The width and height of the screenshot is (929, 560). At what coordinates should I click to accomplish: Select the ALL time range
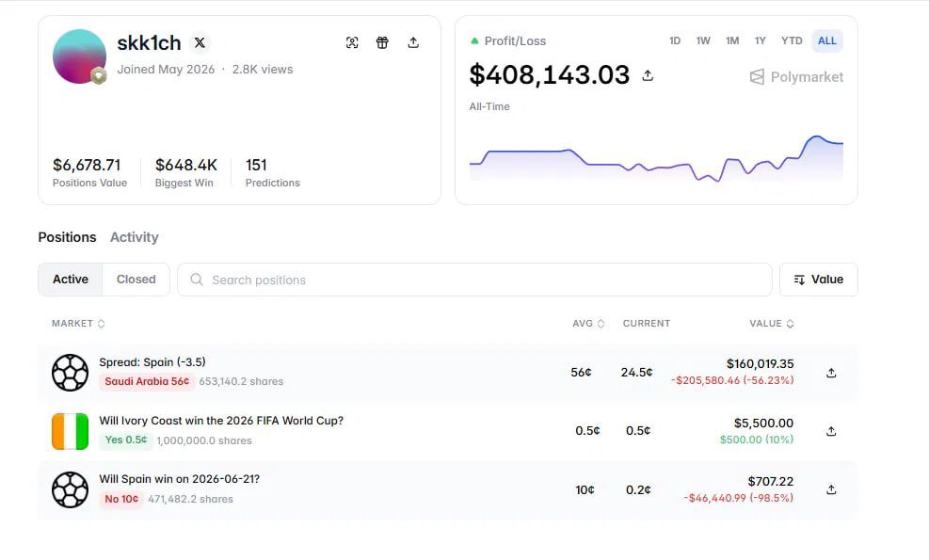pos(827,40)
